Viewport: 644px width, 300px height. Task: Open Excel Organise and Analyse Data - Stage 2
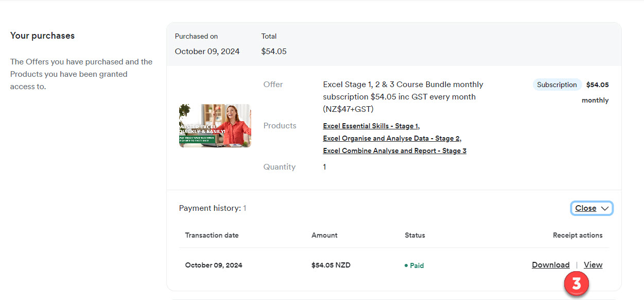pos(392,139)
